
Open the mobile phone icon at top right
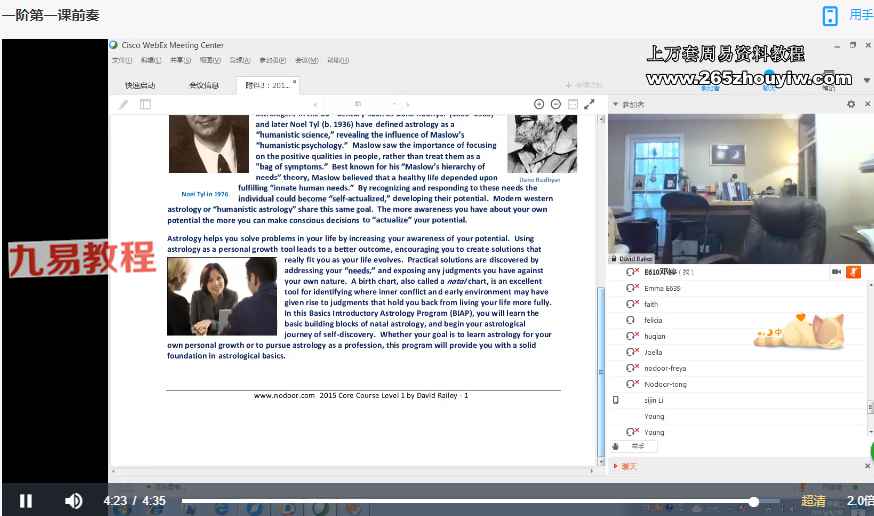[830, 16]
